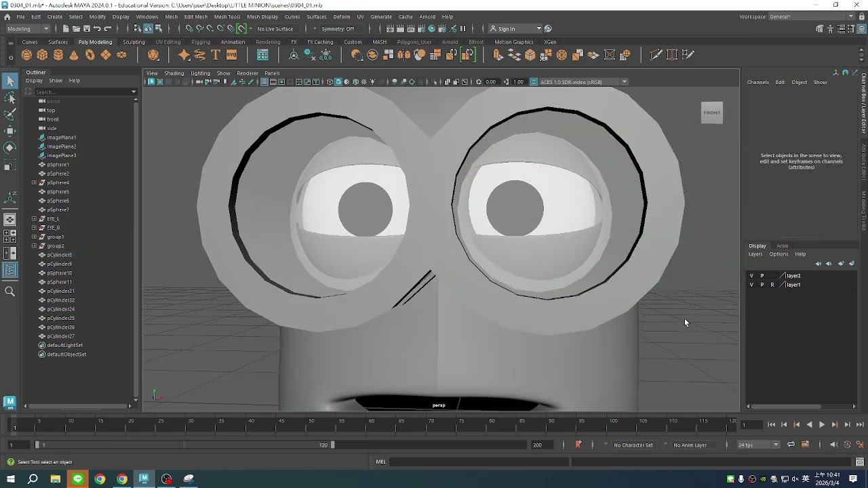Click the Undo icon in status line
Viewport: 868px width, 488px height.
pos(97,28)
